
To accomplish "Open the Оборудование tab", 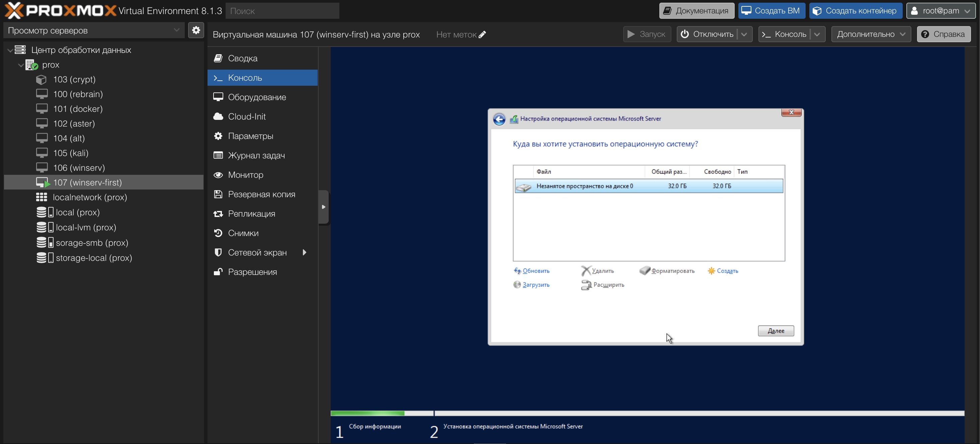I will click(x=257, y=97).
